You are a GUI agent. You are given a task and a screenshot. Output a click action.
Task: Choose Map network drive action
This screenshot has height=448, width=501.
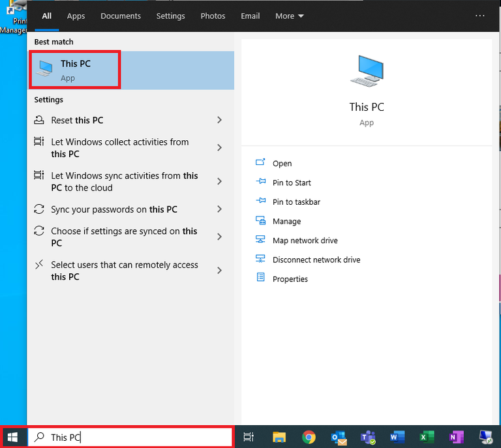[x=305, y=241]
